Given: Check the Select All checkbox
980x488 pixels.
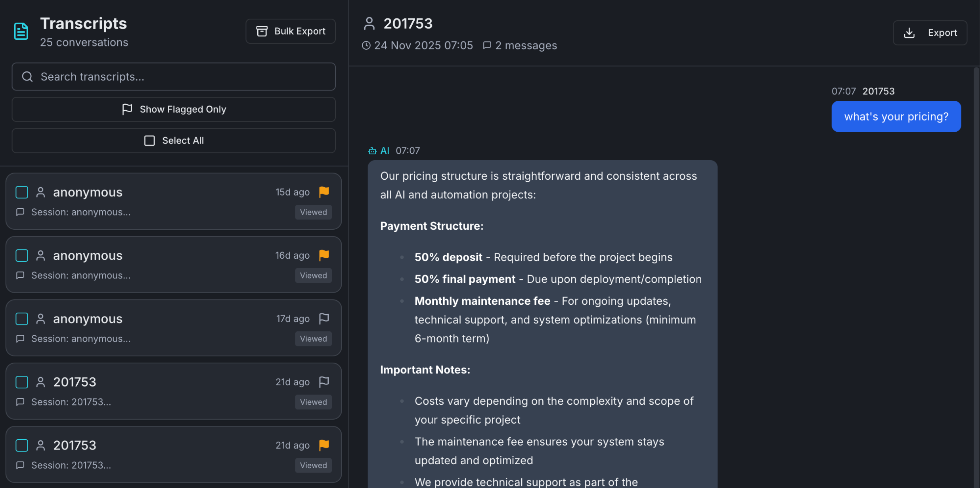Looking at the screenshot, I should tap(149, 140).
